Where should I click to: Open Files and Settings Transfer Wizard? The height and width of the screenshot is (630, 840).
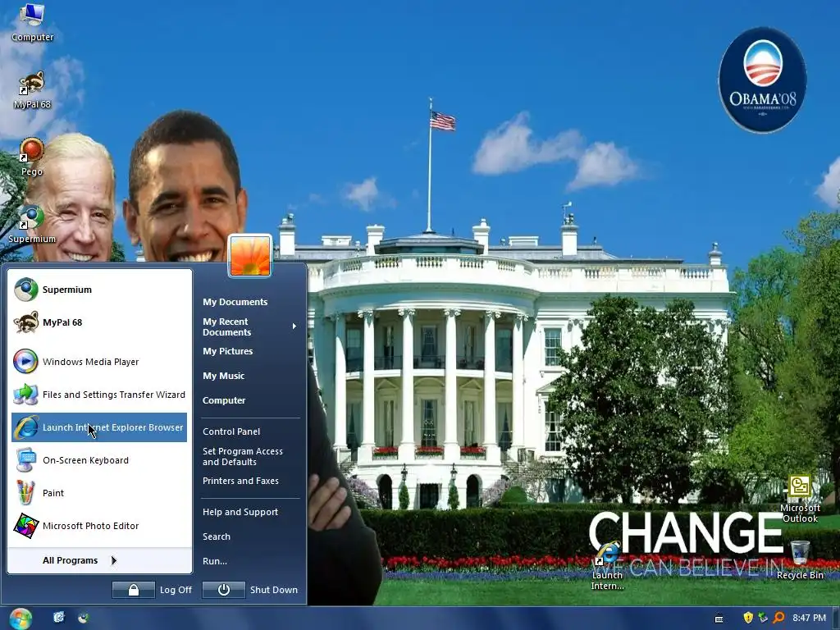click(99, 395)
